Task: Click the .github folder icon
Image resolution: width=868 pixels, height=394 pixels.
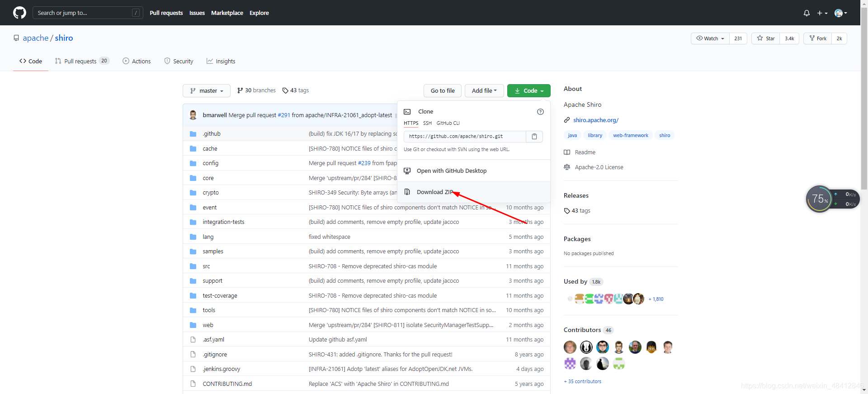Action: click(193, 134)
